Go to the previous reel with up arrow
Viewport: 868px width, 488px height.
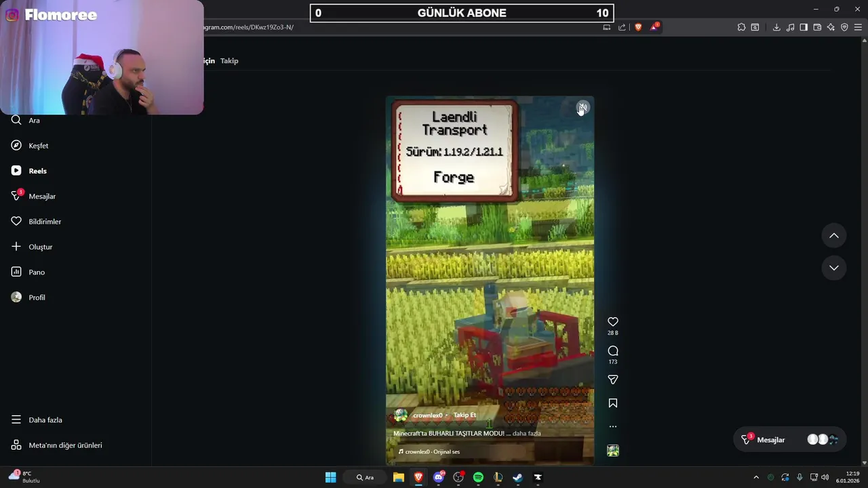(834, 236)
